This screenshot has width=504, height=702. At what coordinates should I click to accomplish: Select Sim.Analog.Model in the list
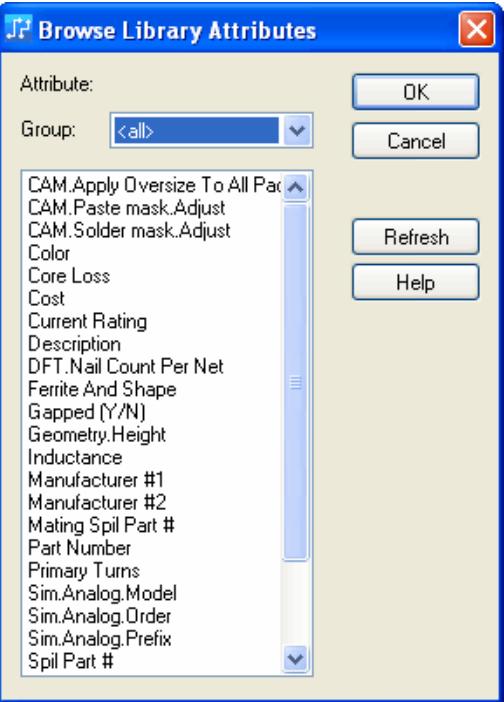tap(103, 593)
